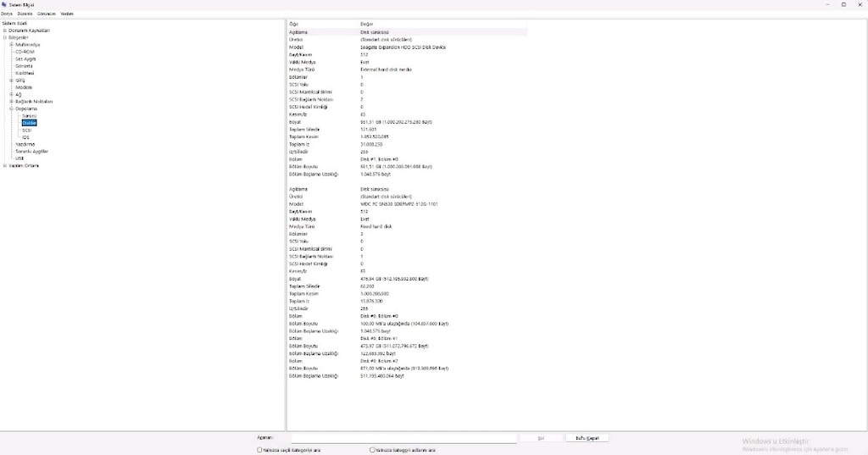Expand the Donanım Kaynakları tree node
The image size is (868, 455).
[5, 31]
